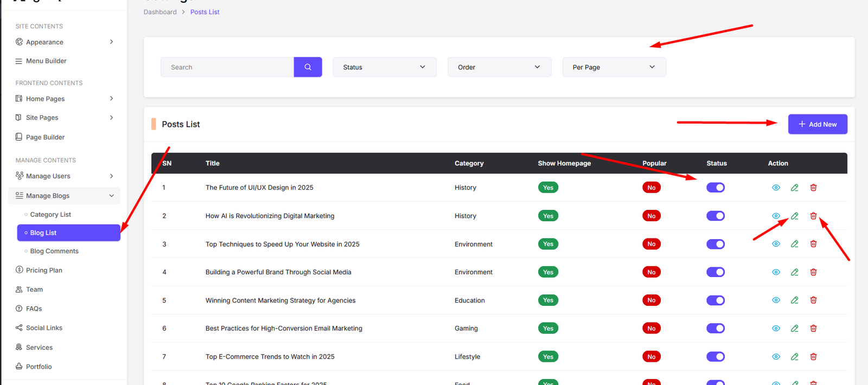868x385 pixels.
Task: Delete the post 'The Future of UI/UX Design in 2025'
Action: (x=813, y=188)
